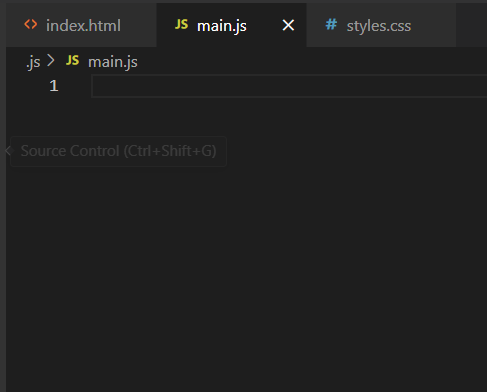The width and height of the screenshot is (487, 392).
Task: Close the main.js tab
Action: point(288,25)
